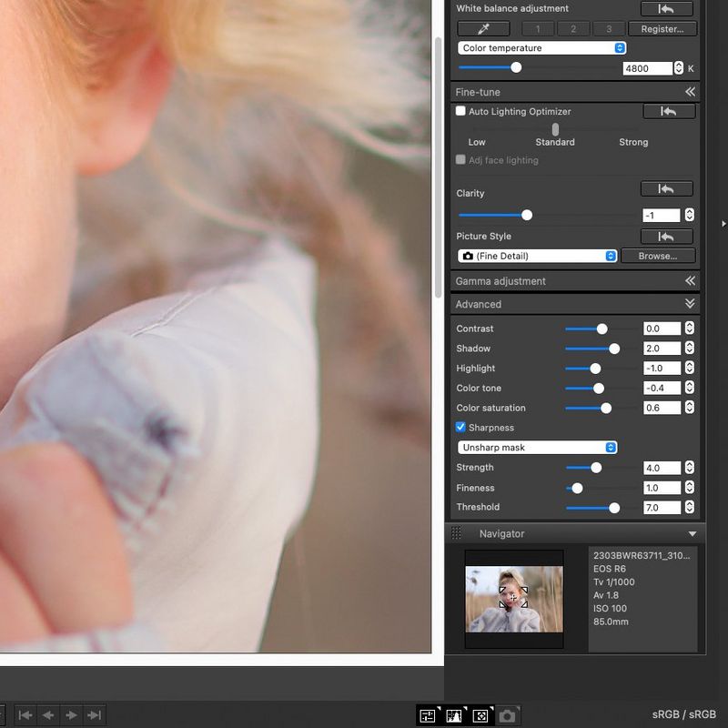Go to the previous image arrow
728x728 pixels.
point(47,715)
